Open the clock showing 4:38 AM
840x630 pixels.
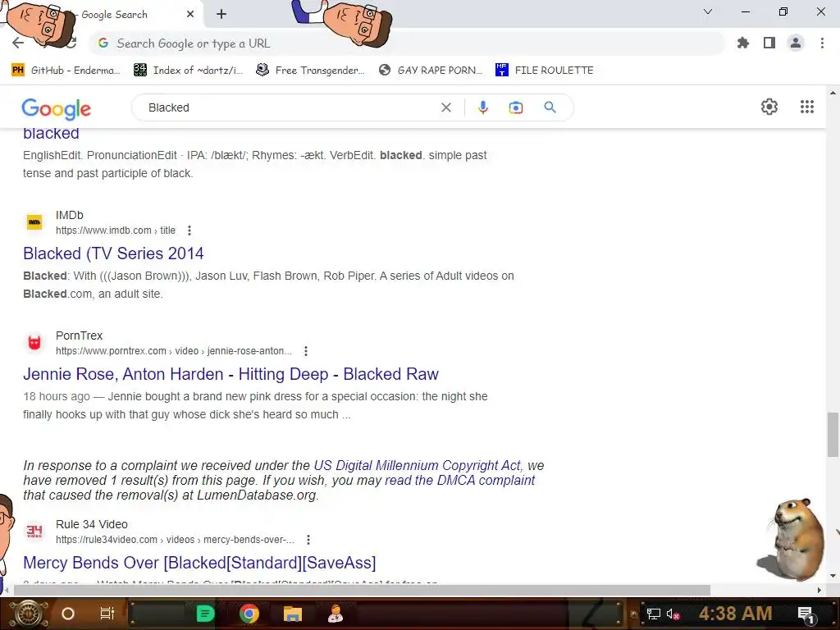tap(735, 614)
